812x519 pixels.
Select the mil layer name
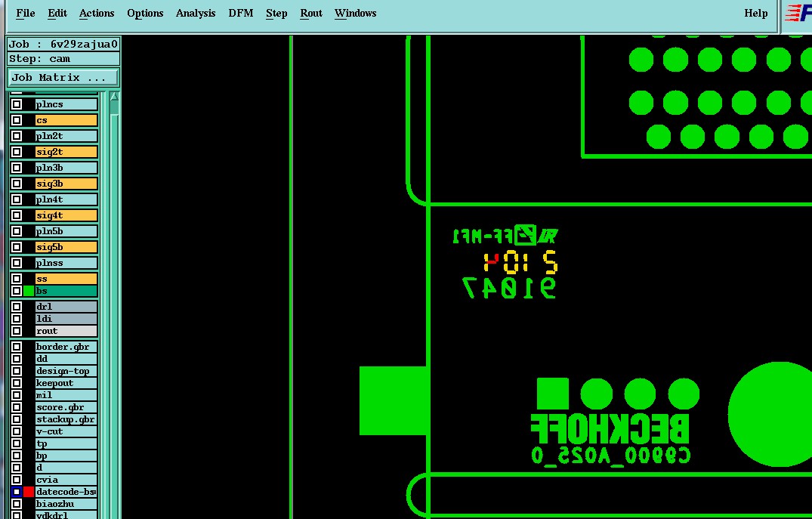(x=66, y=395)
